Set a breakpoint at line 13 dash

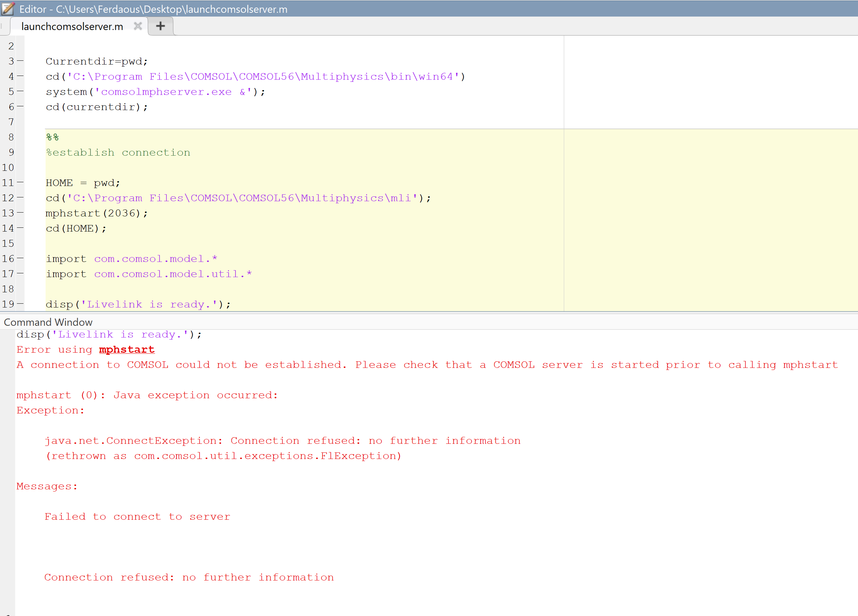click(20, 213)
